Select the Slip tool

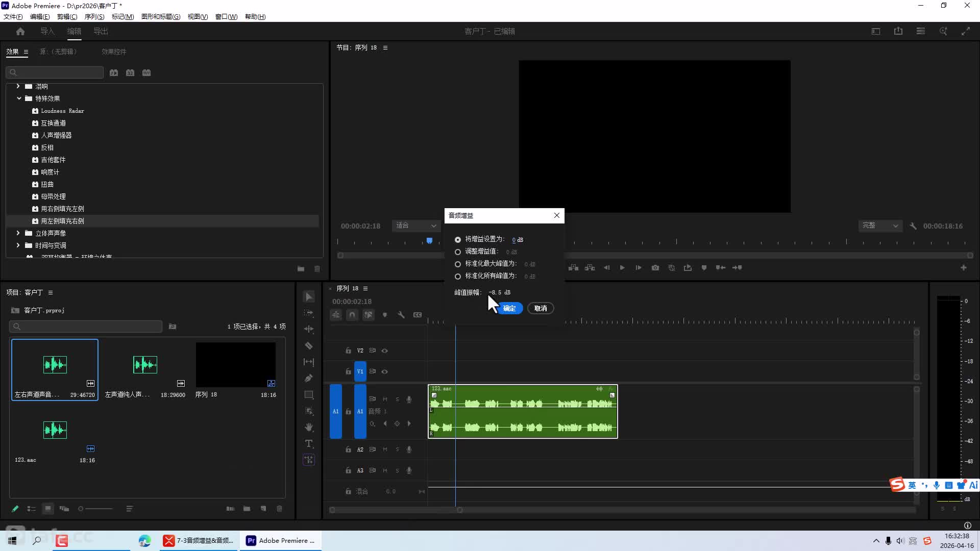[x=309, y=362]
